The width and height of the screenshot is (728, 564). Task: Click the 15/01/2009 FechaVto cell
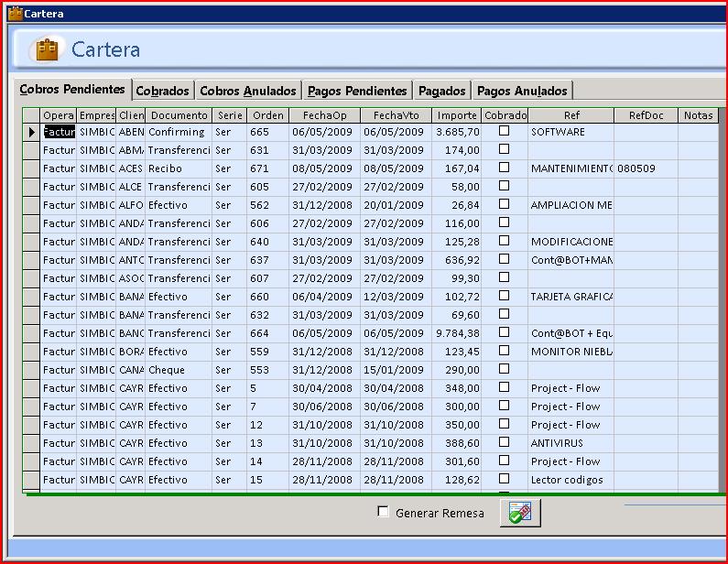click(x=396, y=371)
